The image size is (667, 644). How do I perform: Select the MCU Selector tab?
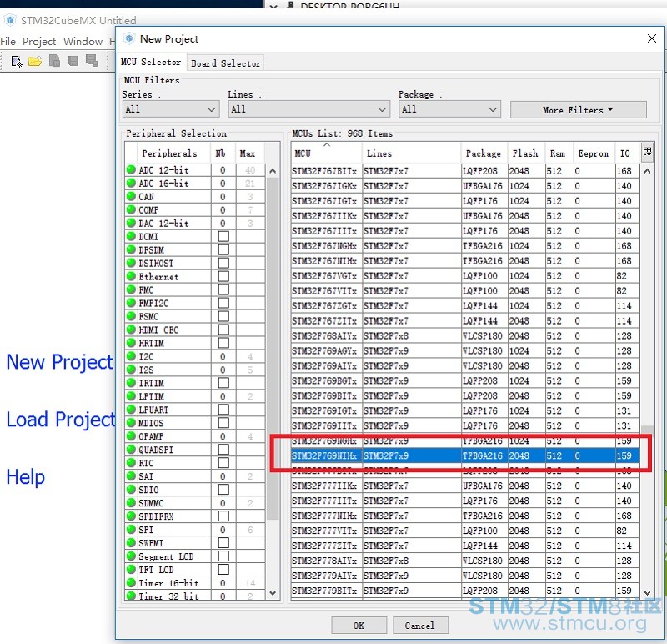pyautogui.click(x=151, y=62)
